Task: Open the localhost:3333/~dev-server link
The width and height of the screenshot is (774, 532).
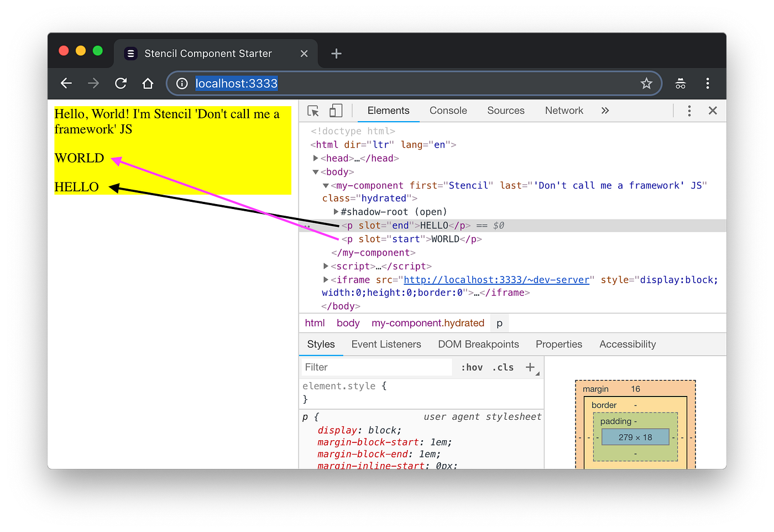Action: pos(496,280)
